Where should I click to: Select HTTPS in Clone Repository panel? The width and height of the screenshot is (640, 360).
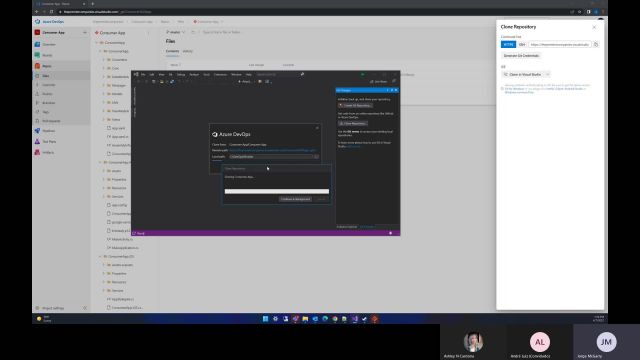[x=508, y=44]
